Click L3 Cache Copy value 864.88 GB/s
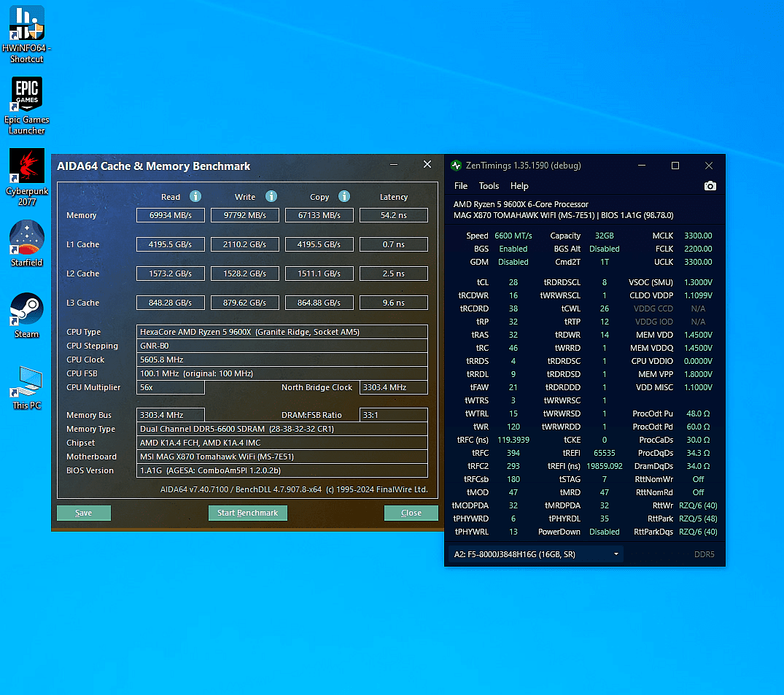 319,303
